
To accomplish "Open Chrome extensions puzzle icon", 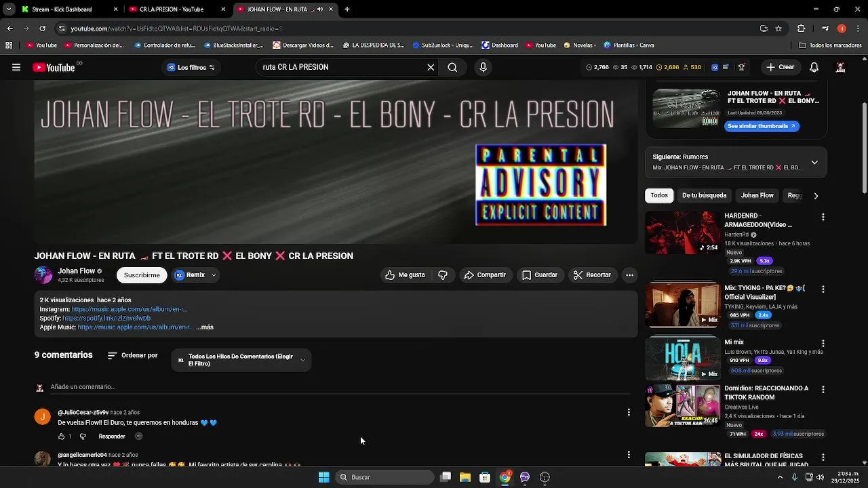I will (x=801, y=28).
